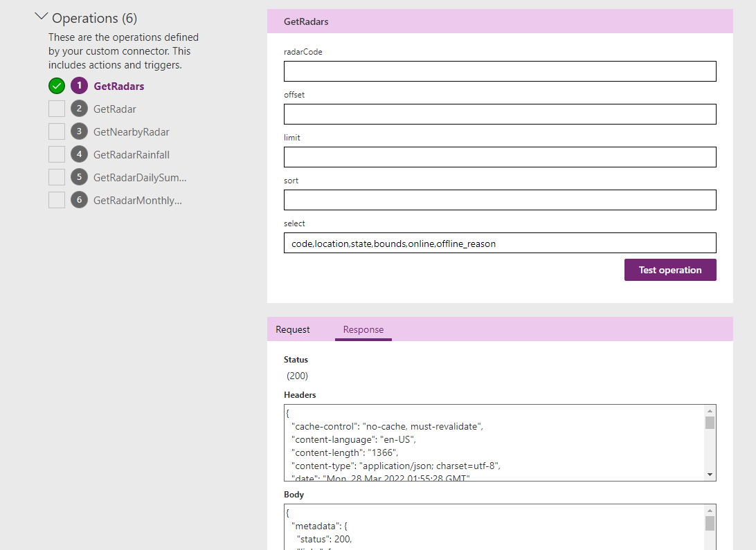Click the "content-length": "1366" header line
Image resolution: width=756 pixels, height=550 pixels.
click(345, 452)
